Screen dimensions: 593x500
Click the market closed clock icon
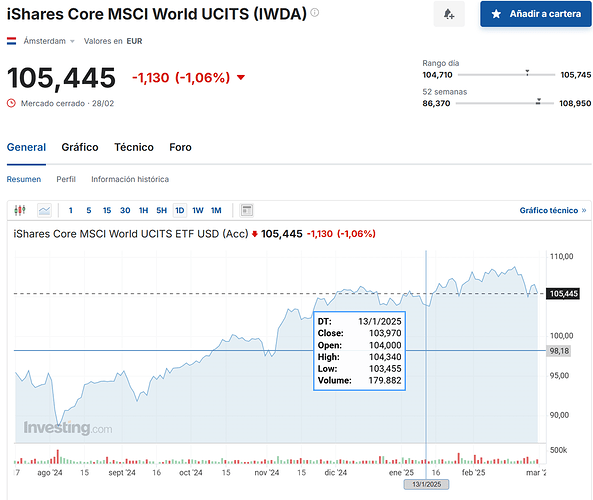[11, 103]
